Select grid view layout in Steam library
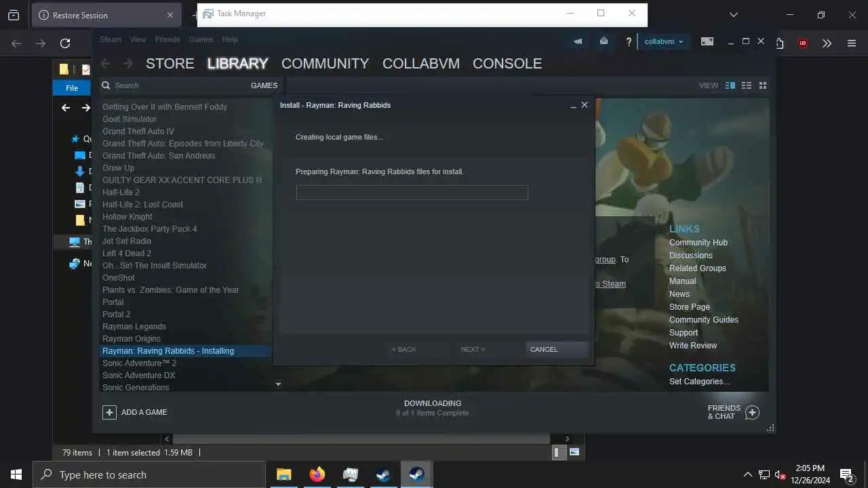868x488 pixels. click(x=763, y=85)
